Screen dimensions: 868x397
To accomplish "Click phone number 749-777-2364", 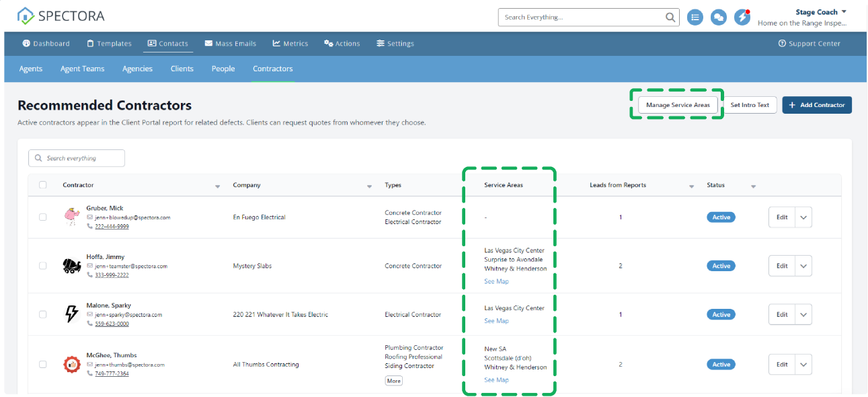I will [112, 373].
